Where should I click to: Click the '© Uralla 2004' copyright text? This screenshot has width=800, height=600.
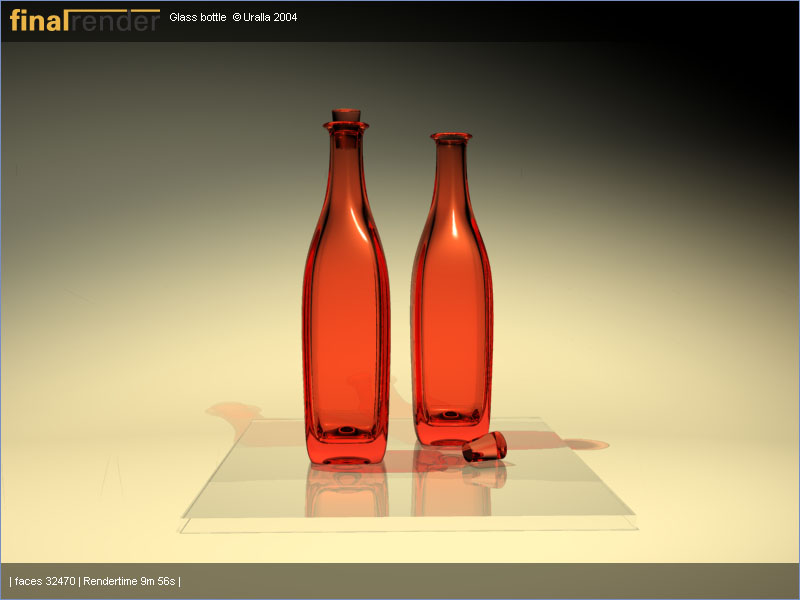click(265, 17)
